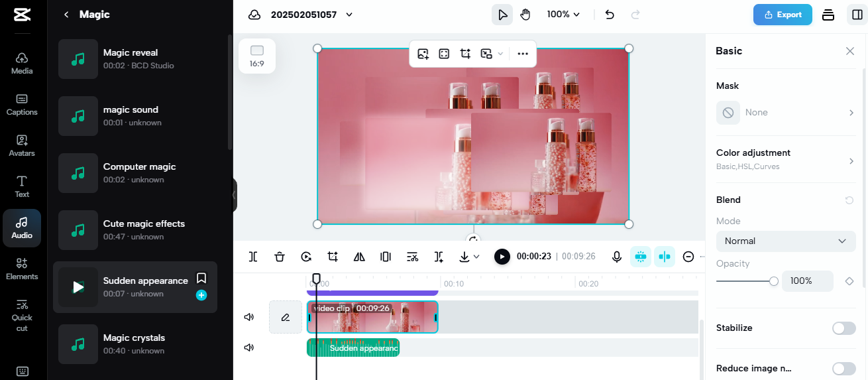868x380 pixels.
Task: Reset the Blend settings
Action: (x=849, y=200)
